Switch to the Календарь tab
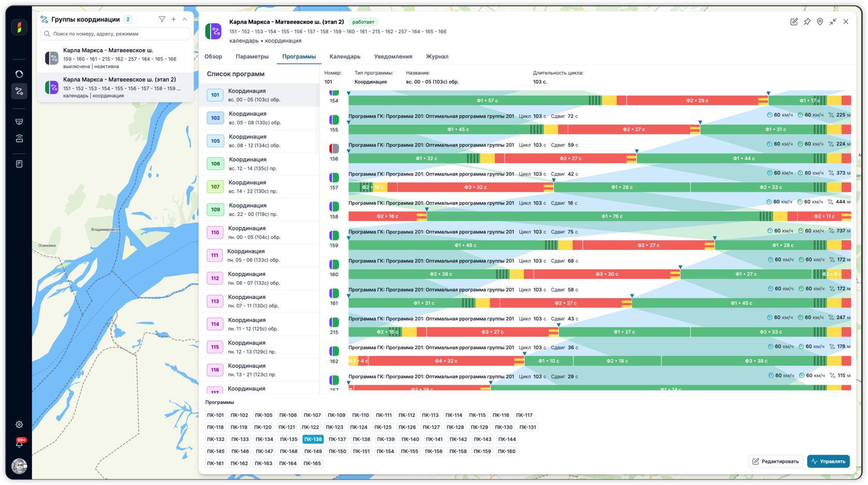The height and width of the screenshot is (485, 868). tap(345, 57)
